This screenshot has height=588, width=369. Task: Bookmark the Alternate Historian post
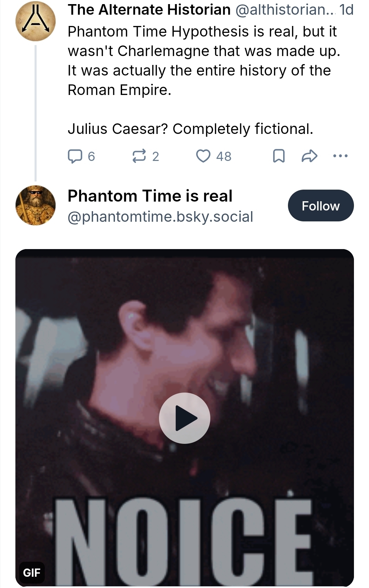click(x=279, y=156)
